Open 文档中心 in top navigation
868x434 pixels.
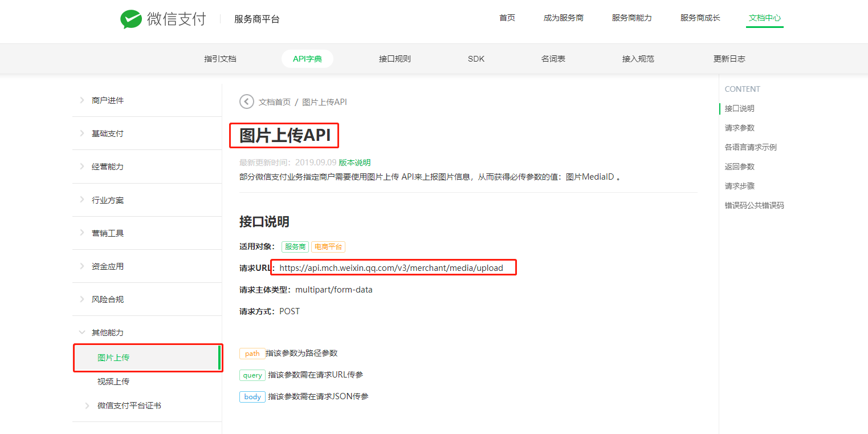pos(765,18)
